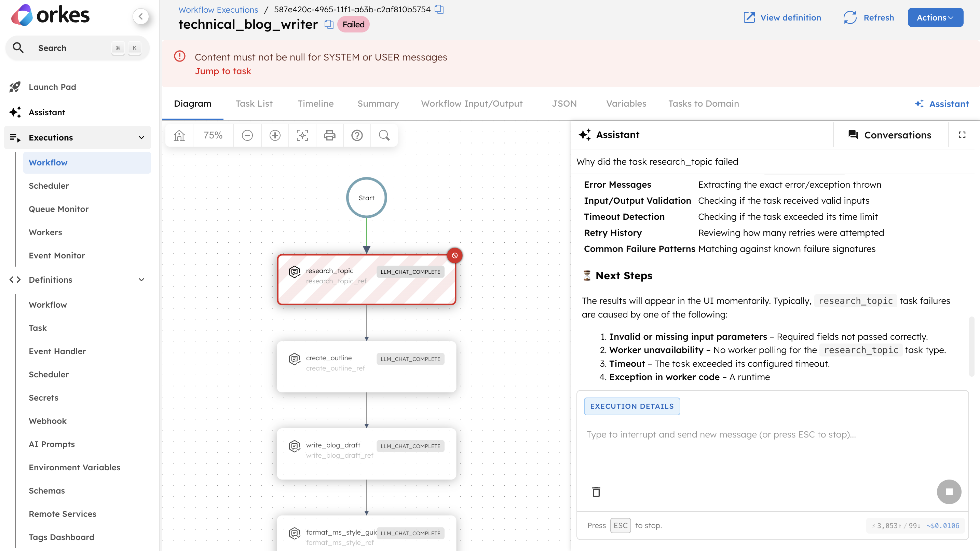
Task: Collapse the Executions section
Action: [x=141, y=137]
